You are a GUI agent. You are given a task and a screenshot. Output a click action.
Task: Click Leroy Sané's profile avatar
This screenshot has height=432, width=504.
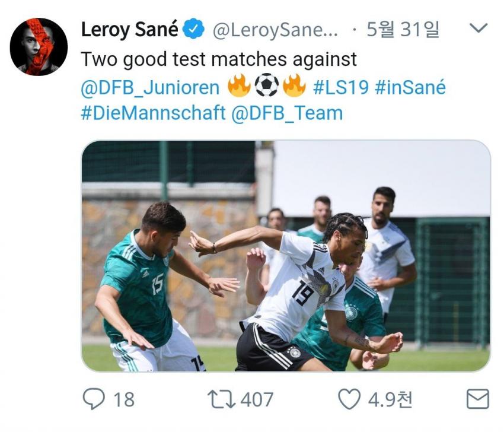tap(39, 47)
